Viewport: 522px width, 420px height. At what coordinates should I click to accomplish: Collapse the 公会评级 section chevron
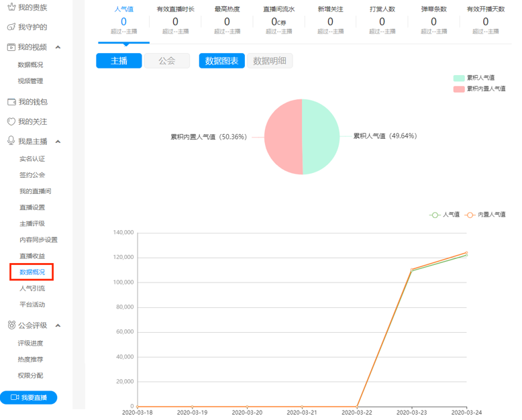(58, 325)
